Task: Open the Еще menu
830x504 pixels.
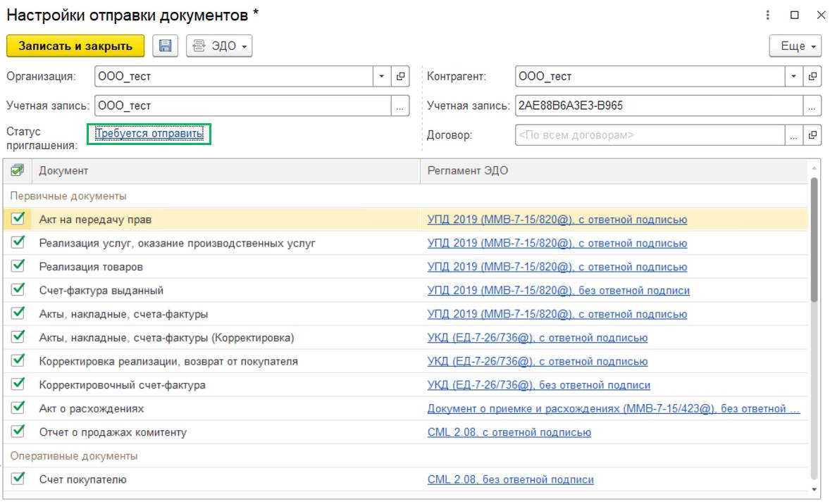Action: [x=795, y=46]
